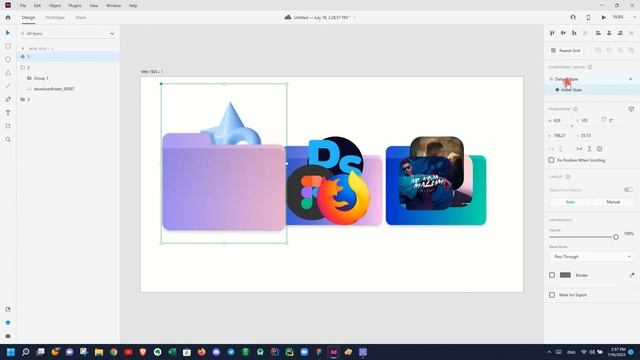Click the Desktop Preview play icon
Screen dimensions: 640x360
(603, 18)
